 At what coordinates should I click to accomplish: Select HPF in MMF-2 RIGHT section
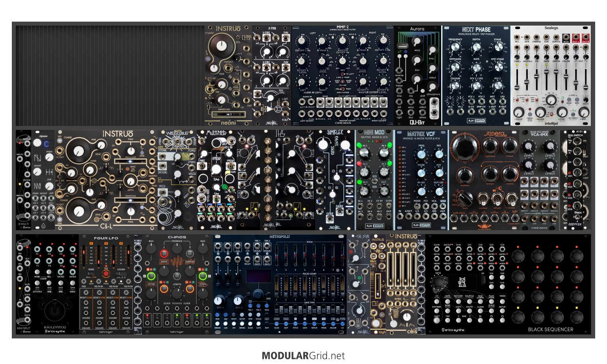point(382,103)
